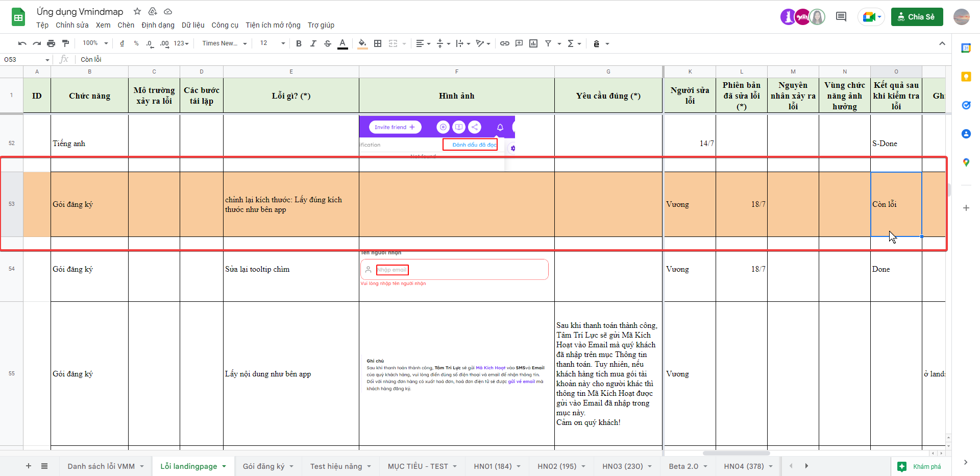Decrease decimal places
The width and height of the screenshot is (980, 476).
pos(150,43)
